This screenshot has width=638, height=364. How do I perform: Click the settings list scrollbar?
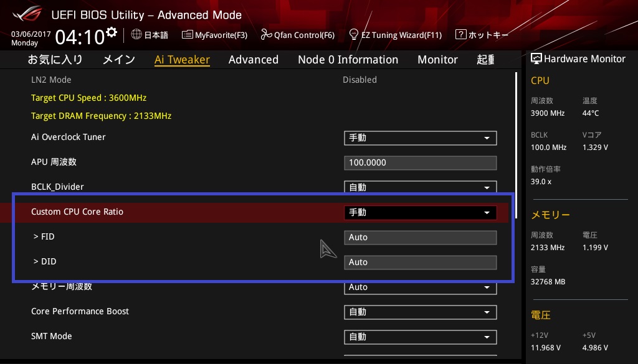coord(517,144)
